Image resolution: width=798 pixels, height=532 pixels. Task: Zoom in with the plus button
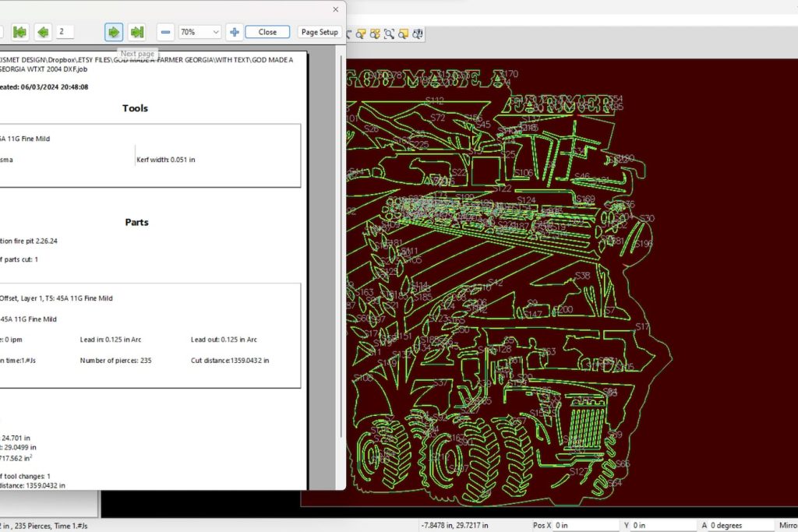[x=234, y=32]
